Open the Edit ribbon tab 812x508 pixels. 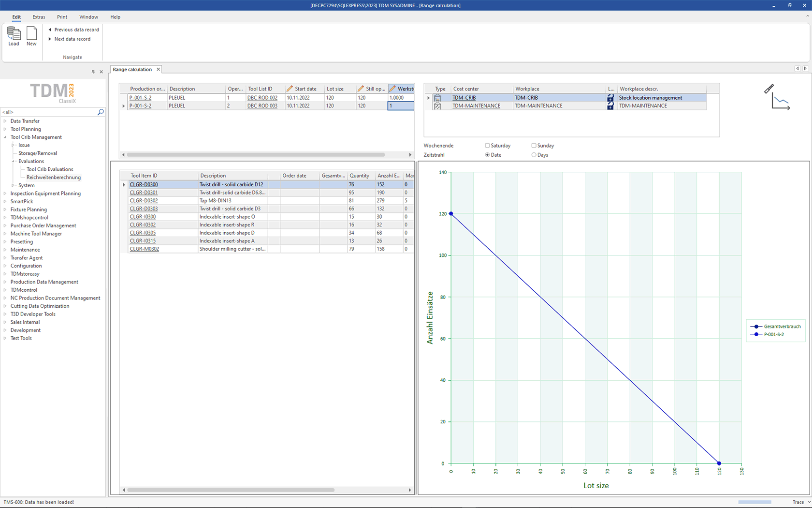click(16, 17)
